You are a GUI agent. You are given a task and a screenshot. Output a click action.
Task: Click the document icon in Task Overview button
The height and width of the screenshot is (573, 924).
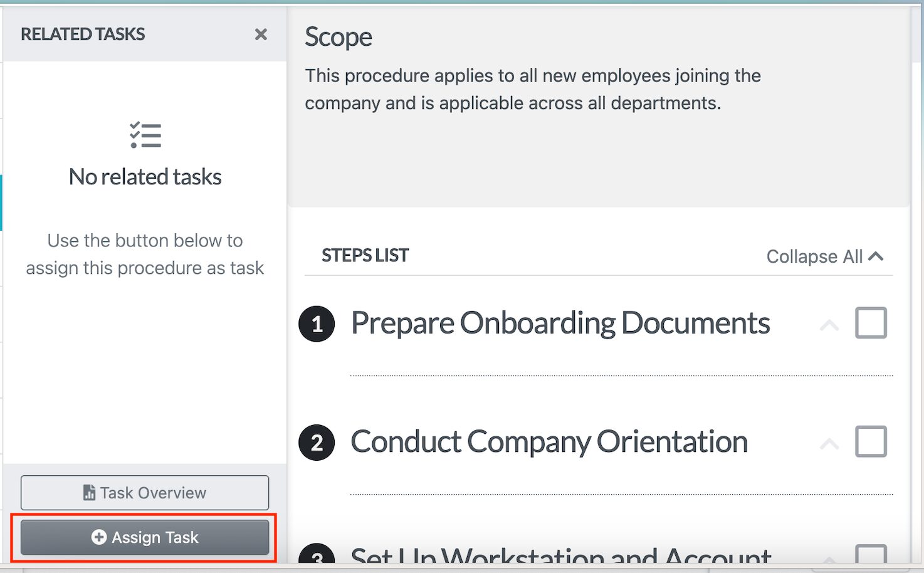point(90,493)
